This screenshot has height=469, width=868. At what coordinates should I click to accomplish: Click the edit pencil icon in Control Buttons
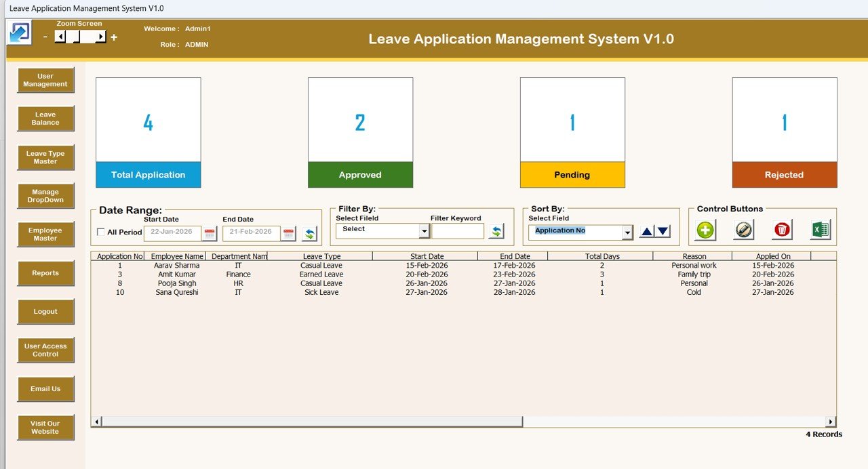[x=744, y=230]
